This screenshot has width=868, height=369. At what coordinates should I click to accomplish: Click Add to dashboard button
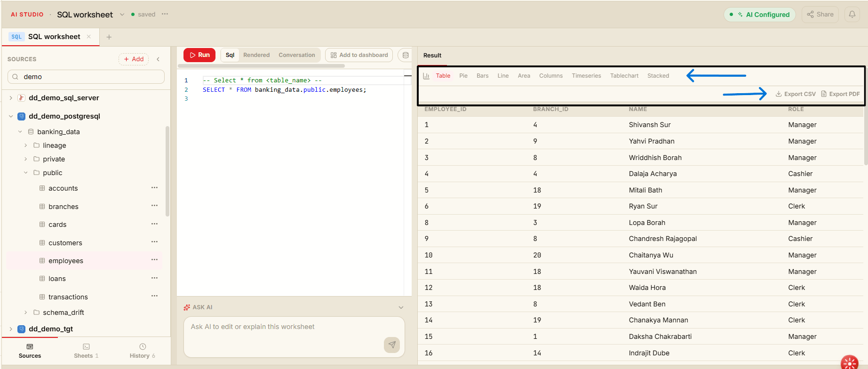pyautogui.click(x=359, y=55)
